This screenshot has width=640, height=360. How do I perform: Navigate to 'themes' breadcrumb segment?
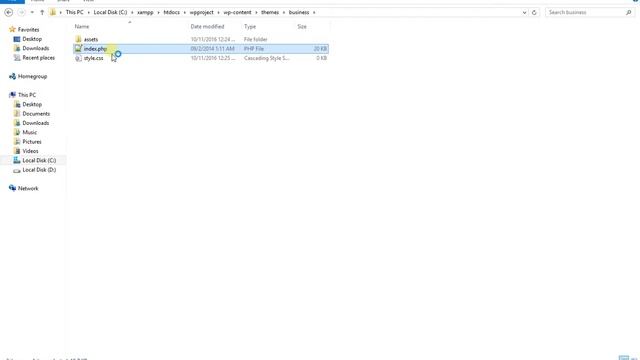pyautogui.click(x=270, y=12)
